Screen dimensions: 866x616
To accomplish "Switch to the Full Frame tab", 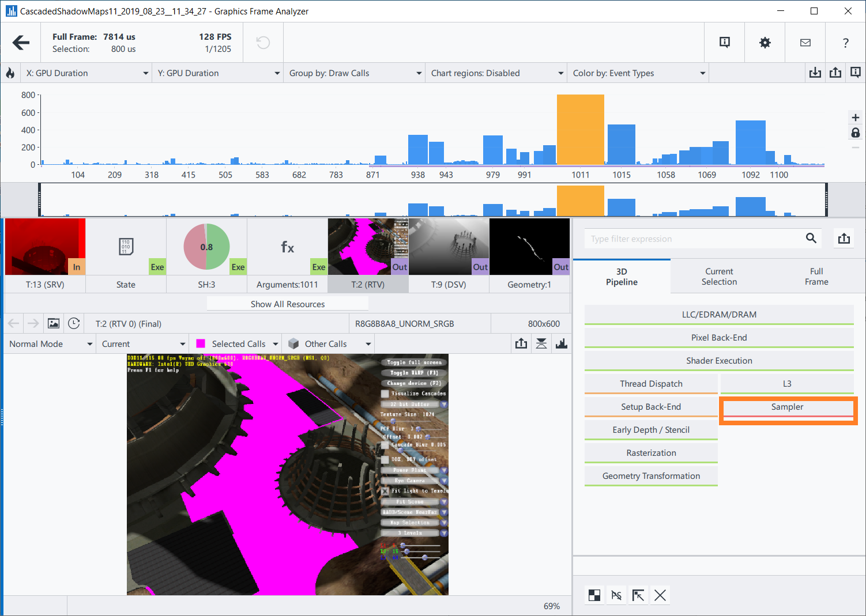I will pyautogui.click(x=816, y=277).
